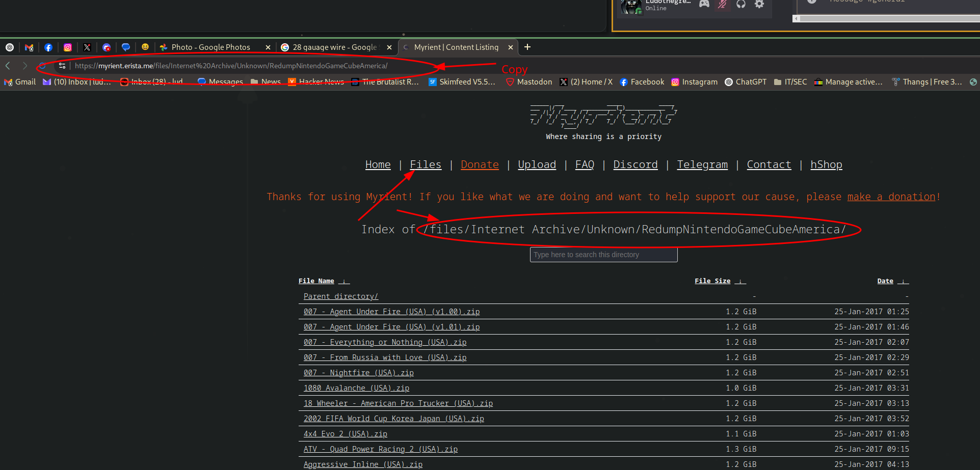Viewport: 980px width, 470px height.
Task: Open the Instagram bookmark
Action: pyautogui.click(x=694, y=82)
